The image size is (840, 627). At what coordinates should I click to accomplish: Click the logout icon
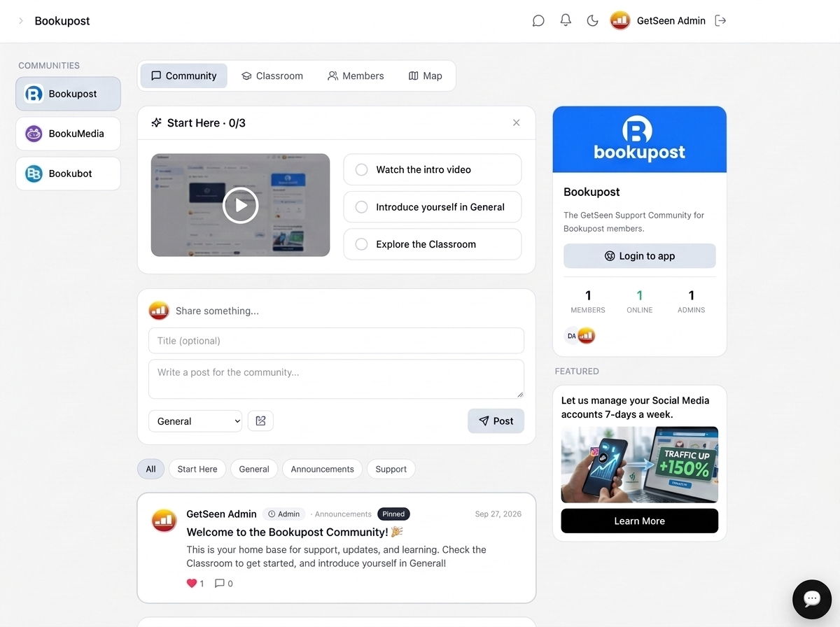[720, 21]
